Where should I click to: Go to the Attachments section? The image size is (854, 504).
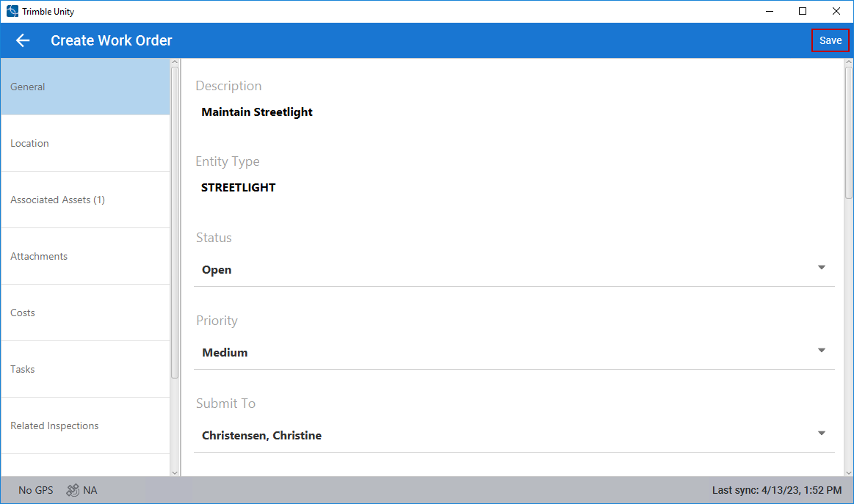(85, 256)
